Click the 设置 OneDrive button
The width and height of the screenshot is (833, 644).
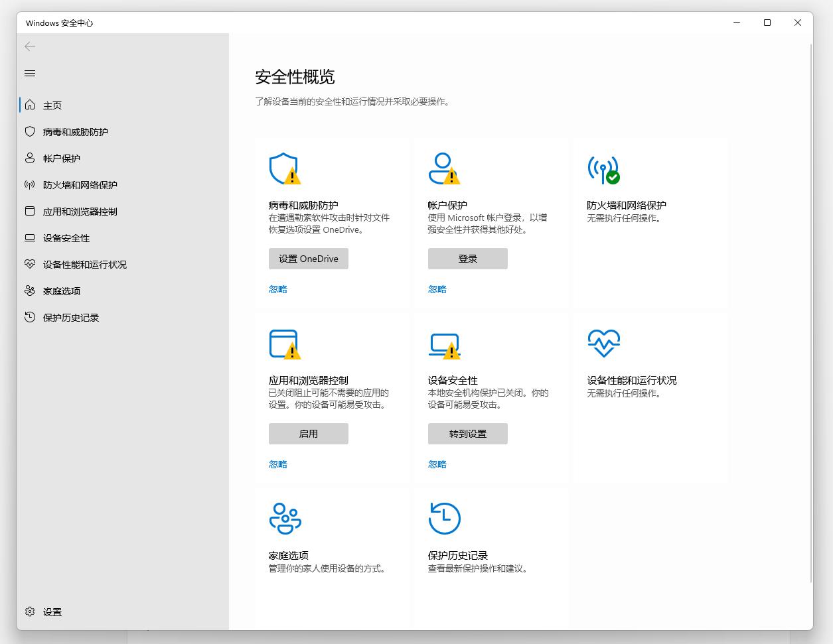(308, 259)
